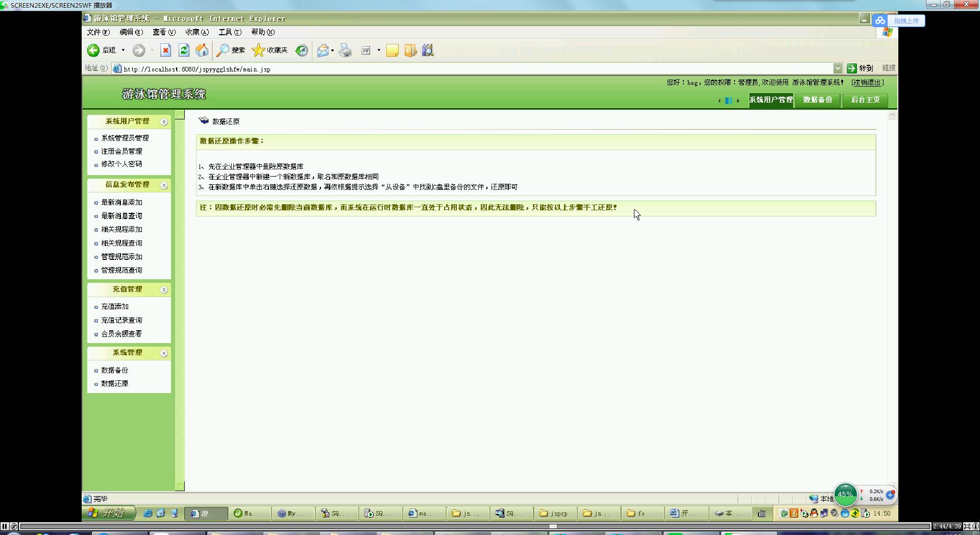Open 管理规范查询 in sidebar
Image resolution: width=980 pixels, height=535 pixels.
pyautogui.click(x=121, y=270)
